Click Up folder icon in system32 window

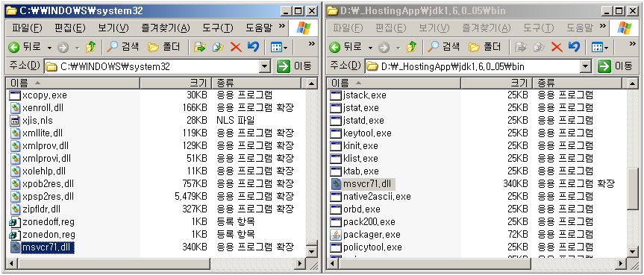pos(90,48)
